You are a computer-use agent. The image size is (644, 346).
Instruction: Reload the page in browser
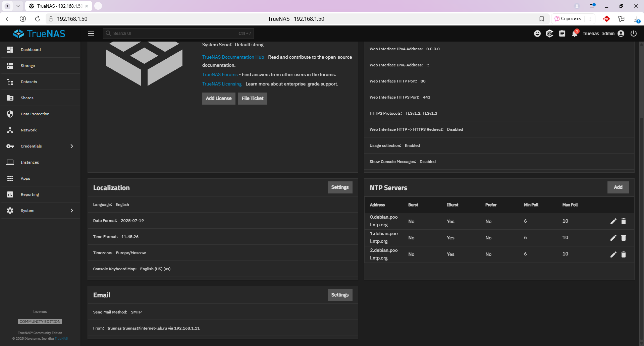(38, 19)
